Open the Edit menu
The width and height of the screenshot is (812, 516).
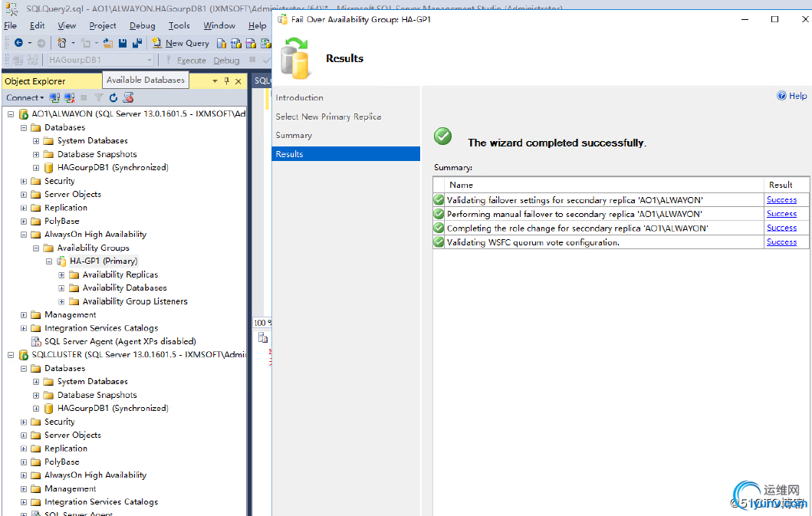[x=37, y=25]
